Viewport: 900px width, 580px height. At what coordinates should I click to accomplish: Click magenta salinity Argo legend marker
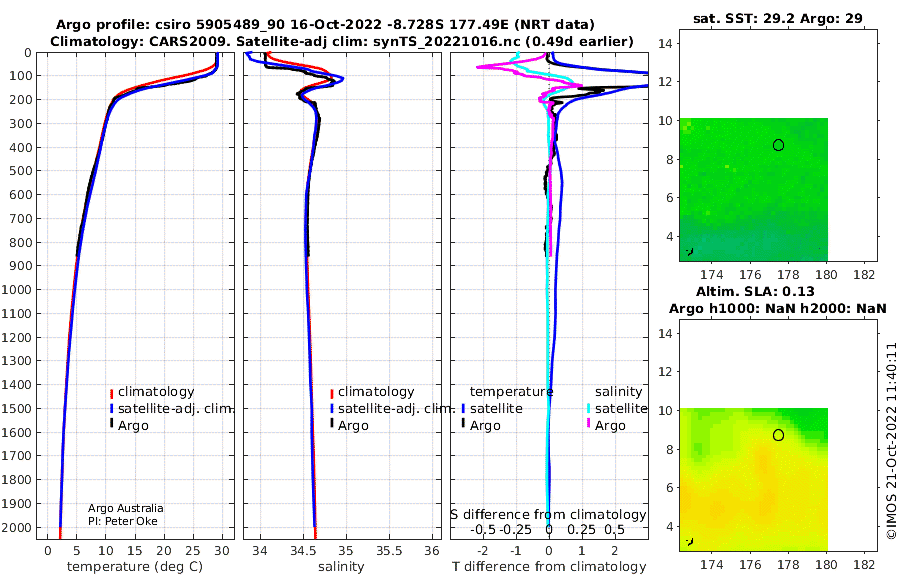588,424
